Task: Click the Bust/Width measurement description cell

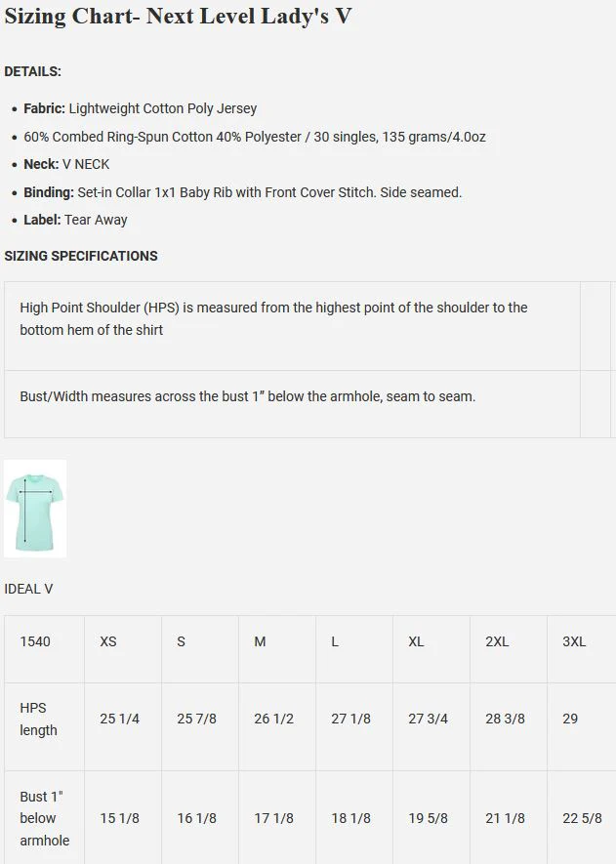Action: pyautogui.click(x=248, y=396)
